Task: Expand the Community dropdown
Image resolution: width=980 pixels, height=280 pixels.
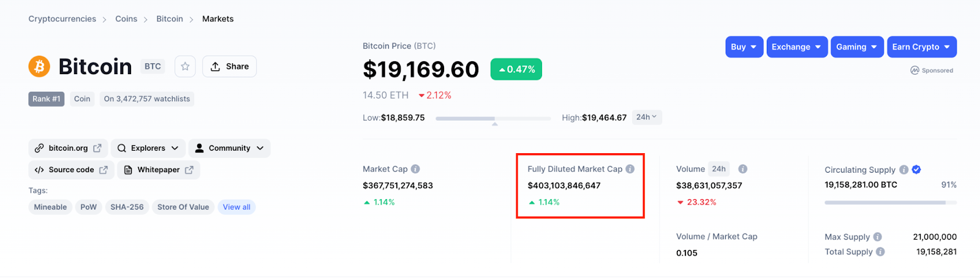Action: [229, 148]
